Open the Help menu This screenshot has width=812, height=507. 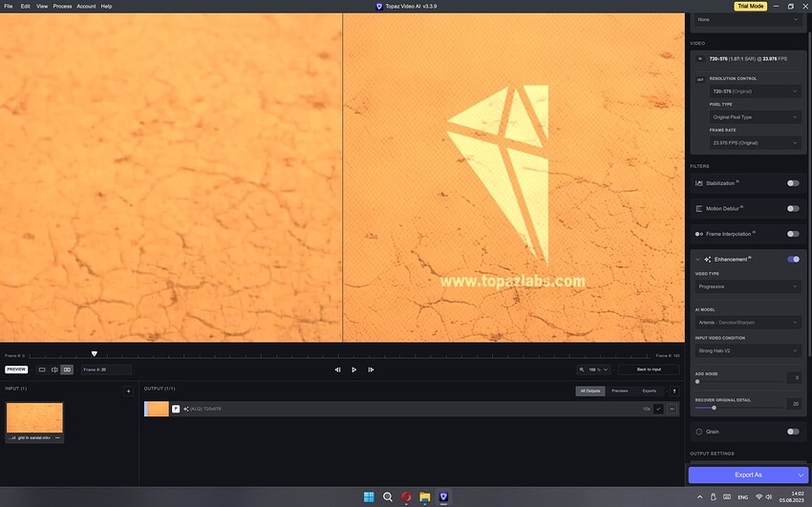[x=106, y=7]
